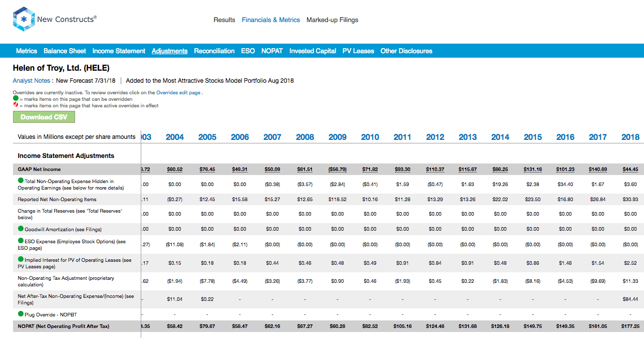Image resolution: width=644 pixels, height=338 pixels.
Task: Open the Results section
Action: coord(224,20)
